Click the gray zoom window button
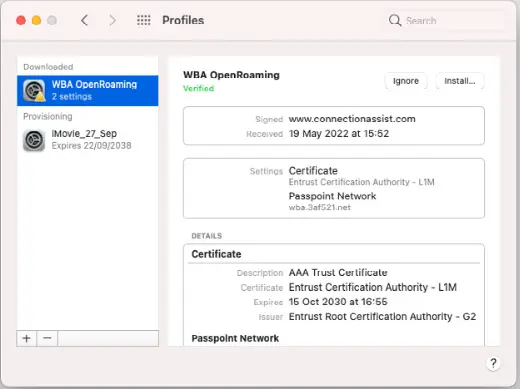The width and height of the screenshot is (520, 389). click(52, 20)
